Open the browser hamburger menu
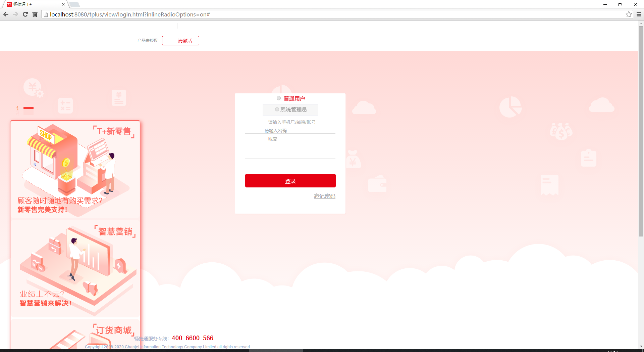The width and height of the screenshot is (644, 352). 639,14
